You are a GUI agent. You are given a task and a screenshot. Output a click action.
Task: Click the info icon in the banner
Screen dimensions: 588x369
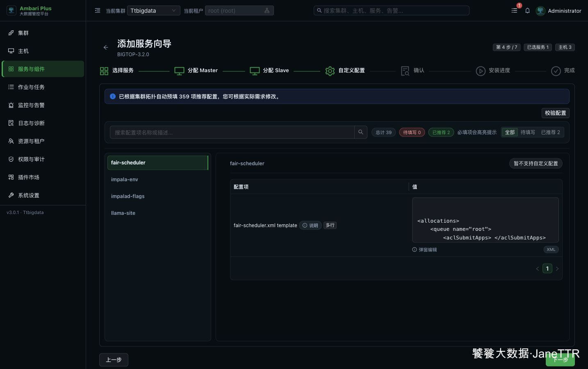tap(113, 96)
